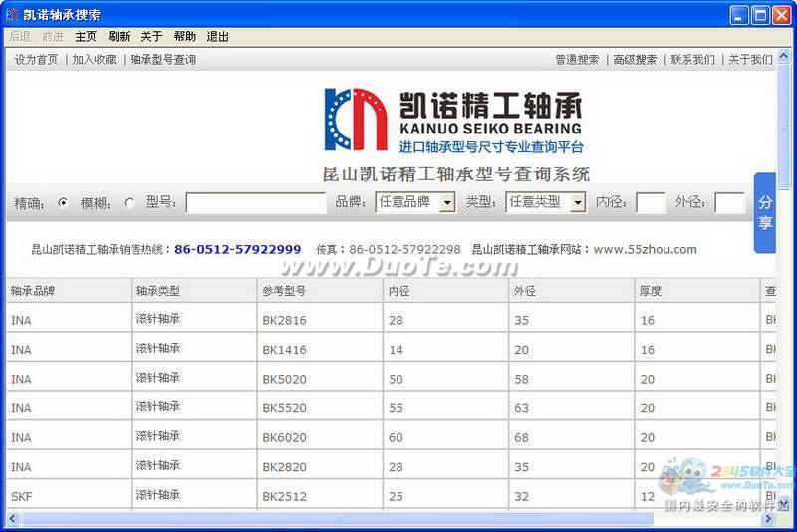Select the BK2512 model cell
Image resolution: width=797 pixels, height=532 pixels.
[x=320, y=496]
